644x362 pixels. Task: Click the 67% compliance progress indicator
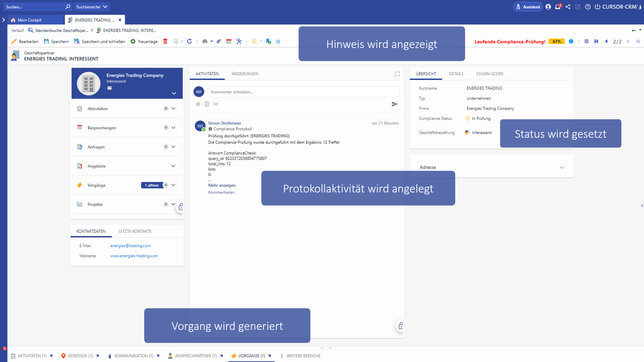556,41
